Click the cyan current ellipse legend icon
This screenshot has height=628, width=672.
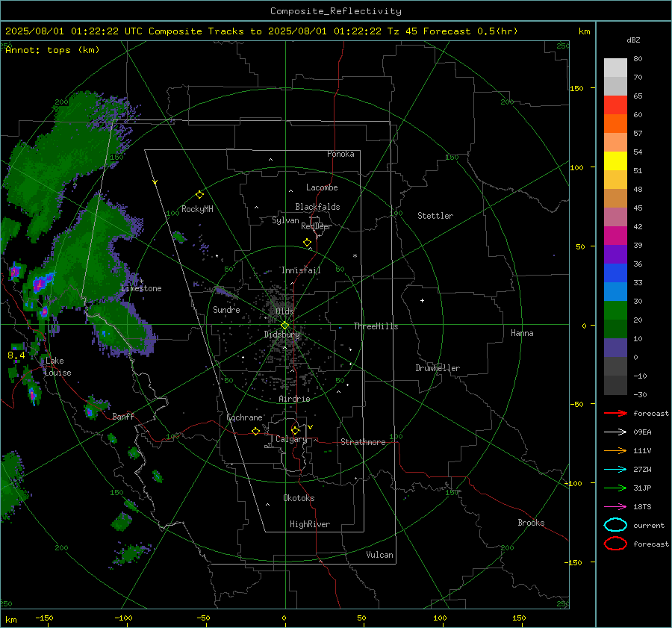click(615, 525)
